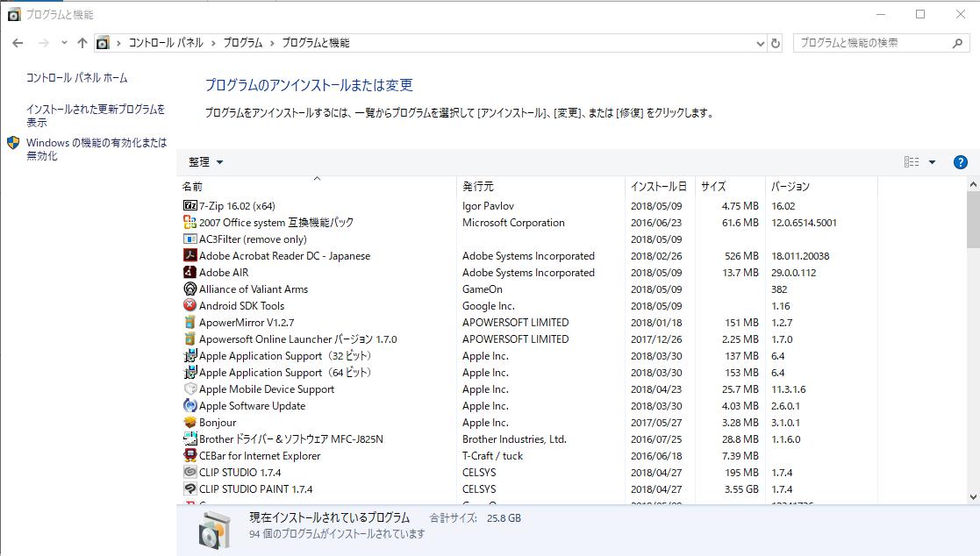The image size is (980, 556).
Task: Select the 526 MB size cell
Action: click(x=741, y=255)
